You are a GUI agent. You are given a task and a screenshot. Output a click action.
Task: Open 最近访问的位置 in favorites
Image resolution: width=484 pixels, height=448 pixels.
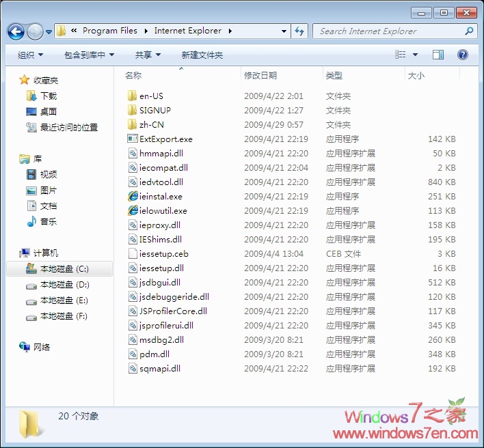coord(69,127)
